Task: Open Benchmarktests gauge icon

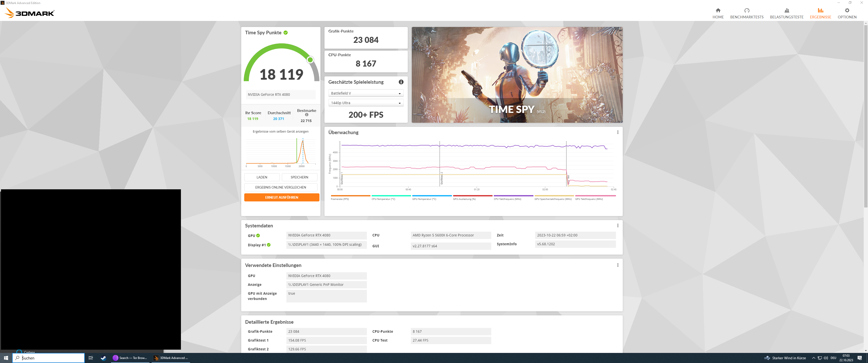Action: click(x=747, y=10)
